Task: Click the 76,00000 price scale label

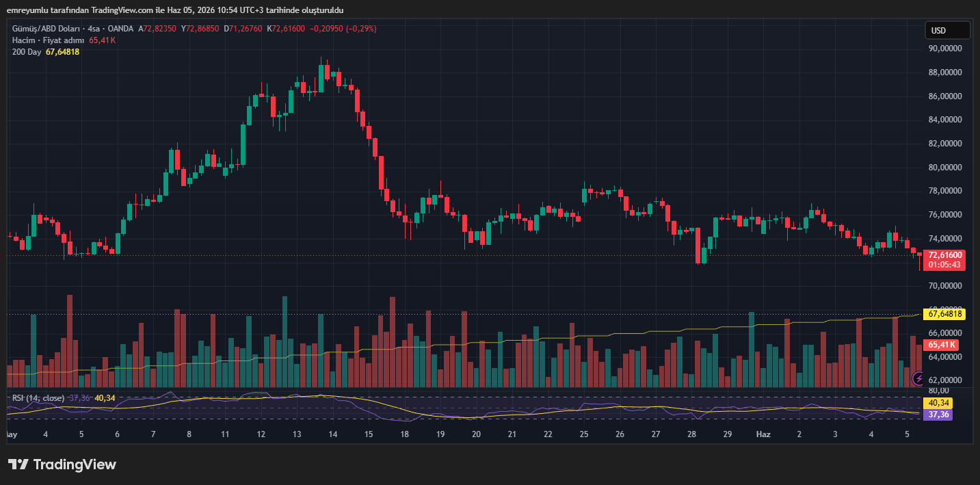Action: click(x=944, y=215)
